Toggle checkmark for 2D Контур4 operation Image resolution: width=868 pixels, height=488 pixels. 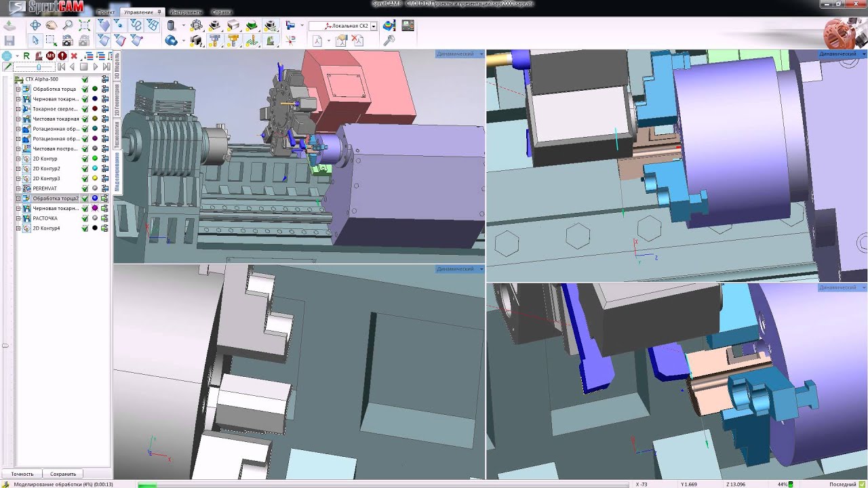[85, 228]
